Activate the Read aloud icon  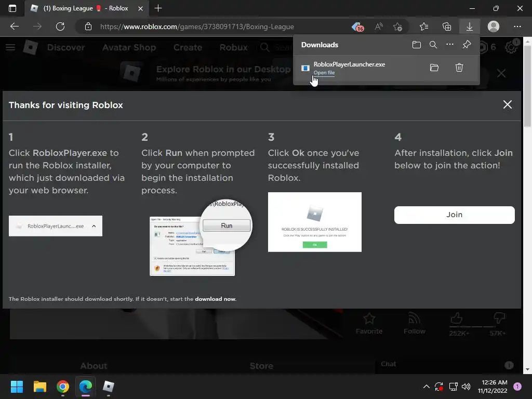(379, 26)
